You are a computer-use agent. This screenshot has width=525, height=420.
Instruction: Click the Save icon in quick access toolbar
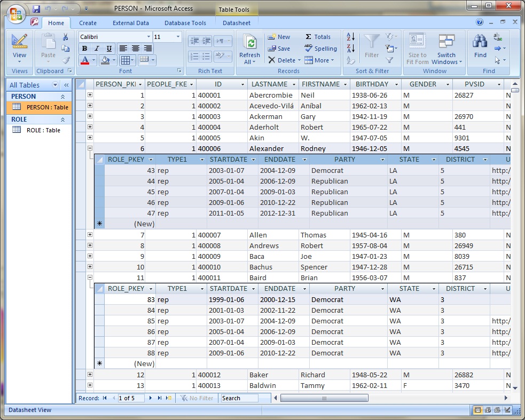tap(36, 9)
